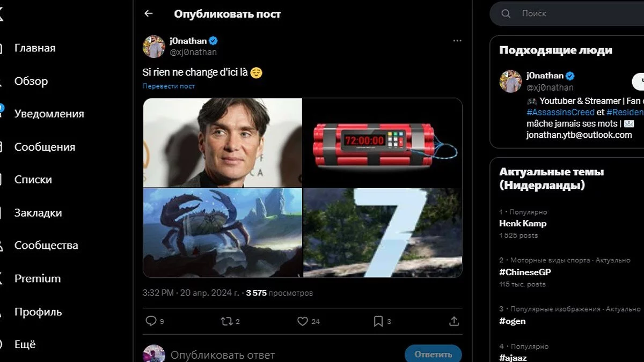The width and height of the screenshot is (644, 362).
Task: Click the repost icon
Action: pyautogui.click(x=227, y=321)
